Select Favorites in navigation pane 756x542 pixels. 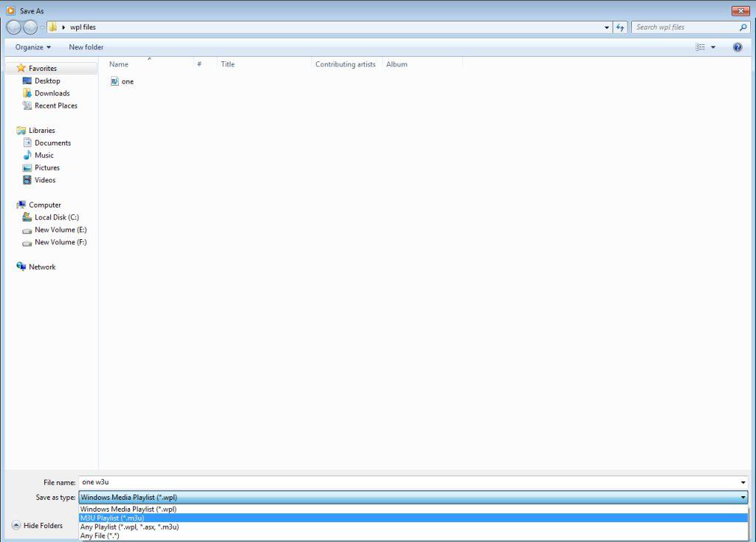pyautogui.click(x=42, y=68)
